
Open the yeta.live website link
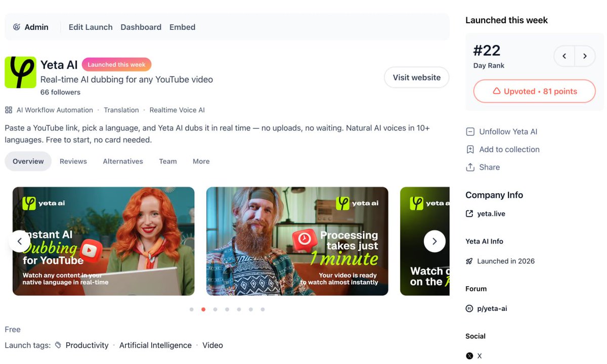491,214
